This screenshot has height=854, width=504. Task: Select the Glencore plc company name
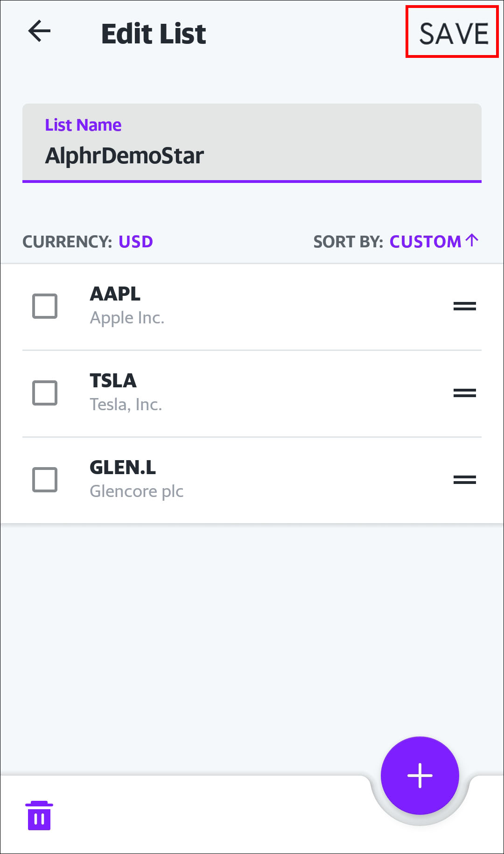click(137, 491)
